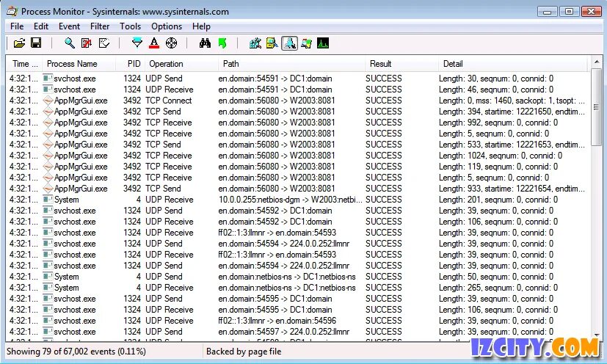Screen dimensions: 607x364
Task: Open the File menu
Action: [17, 26]
